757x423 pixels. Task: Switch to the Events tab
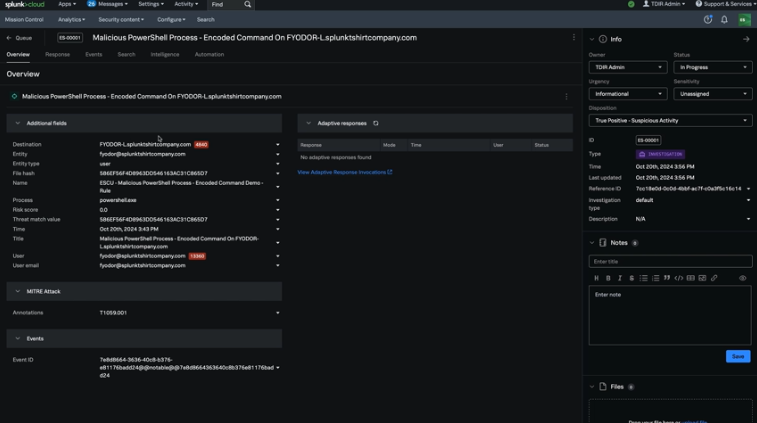(94, 55)
